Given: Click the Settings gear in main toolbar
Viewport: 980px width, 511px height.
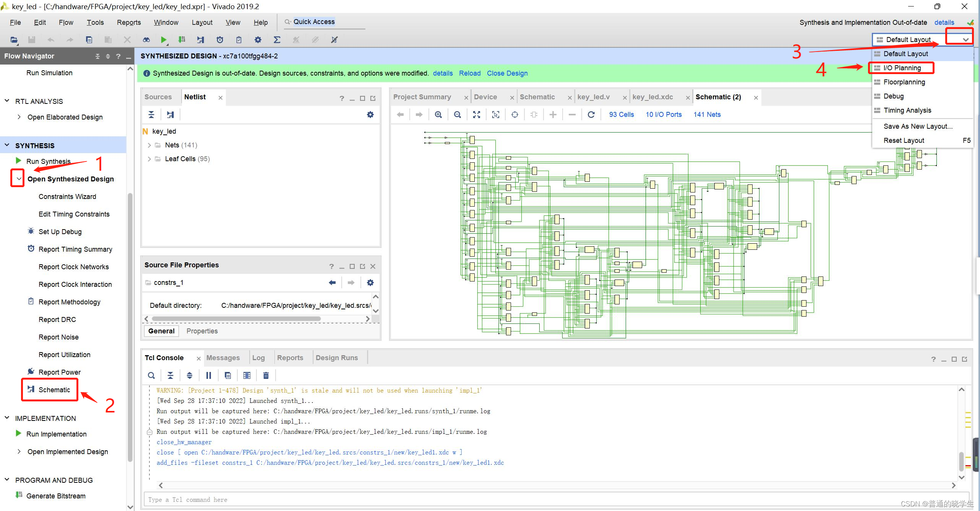Looking at the screenshot, I should click(x=258, y=40).
